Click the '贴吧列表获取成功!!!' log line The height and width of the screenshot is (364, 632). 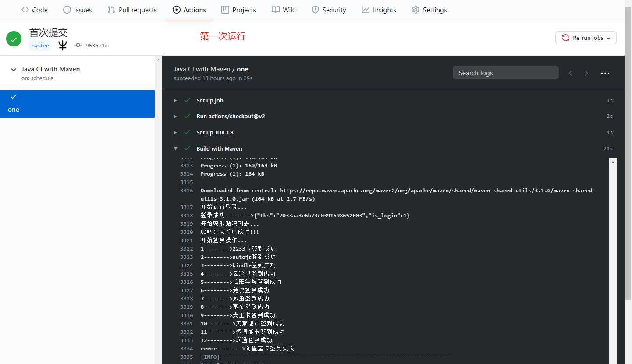(230, 232)
